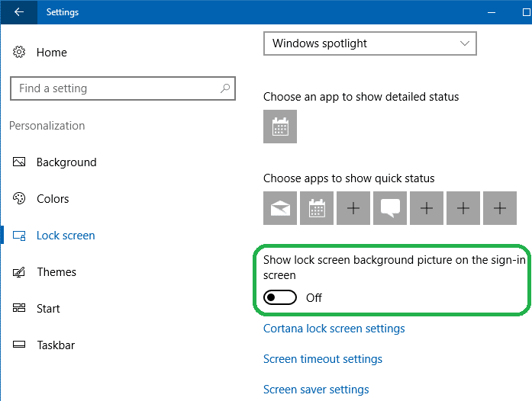Add app in fifth quick status slot
The height and width of the screenshot is (401, 532).
click(427, 208)
